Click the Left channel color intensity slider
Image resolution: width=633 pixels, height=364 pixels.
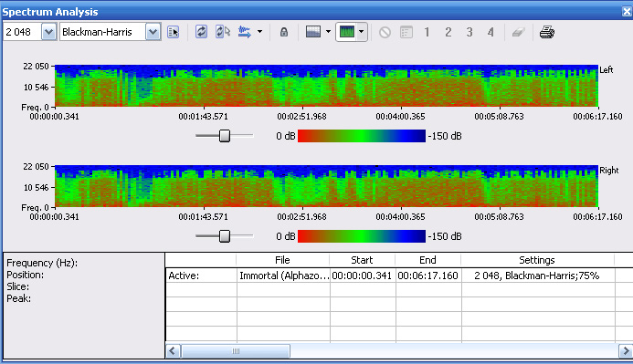[225, 136]
